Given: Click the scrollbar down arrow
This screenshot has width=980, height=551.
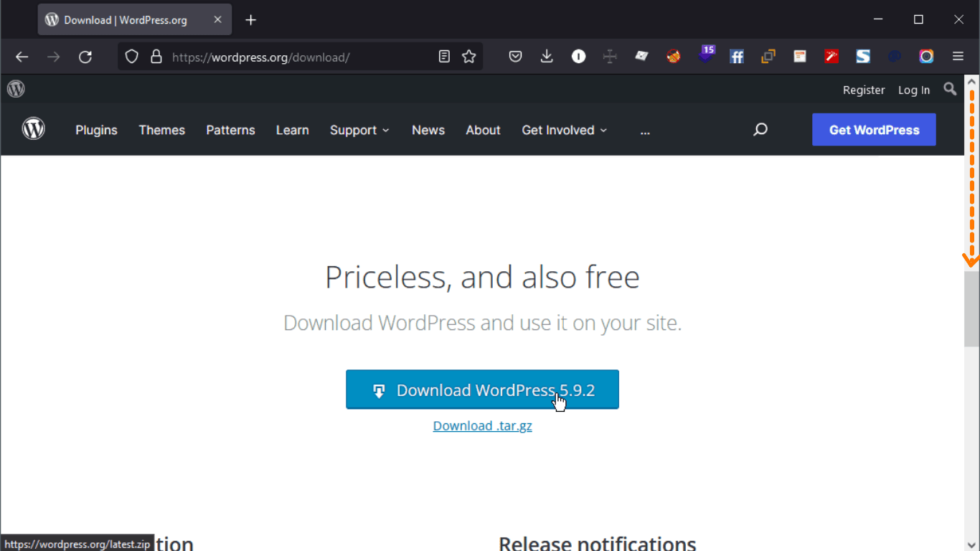Looking at the screenshot, I should [972, 544].
